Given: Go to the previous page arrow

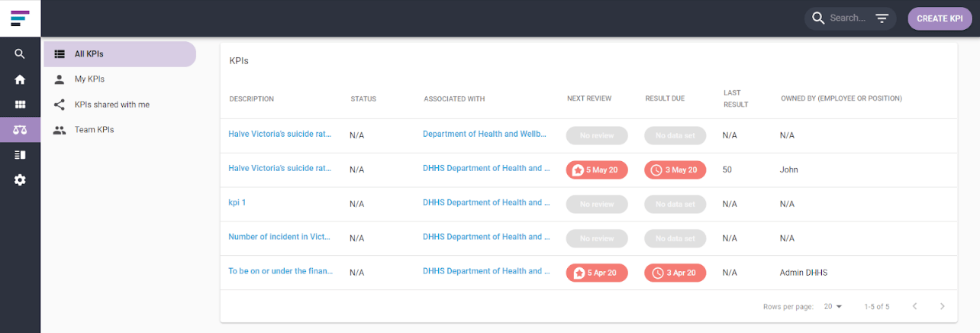Looking at the screenshot, I should click(914, 306).
